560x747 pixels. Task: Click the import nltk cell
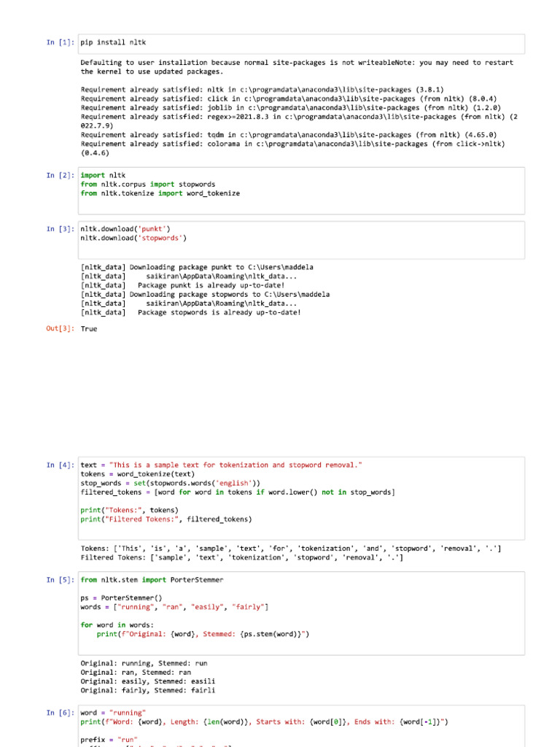tap(301, 190)
